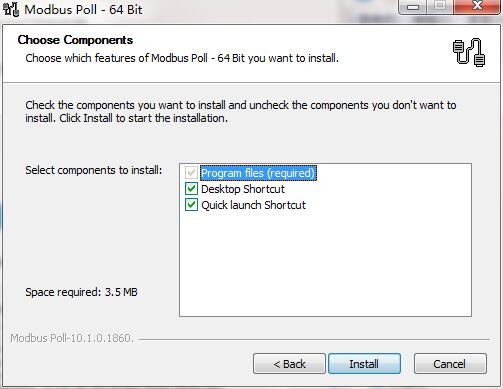
Task: Go to previous step with Back button
Action: pyautogui.click(x=289, y=364)
